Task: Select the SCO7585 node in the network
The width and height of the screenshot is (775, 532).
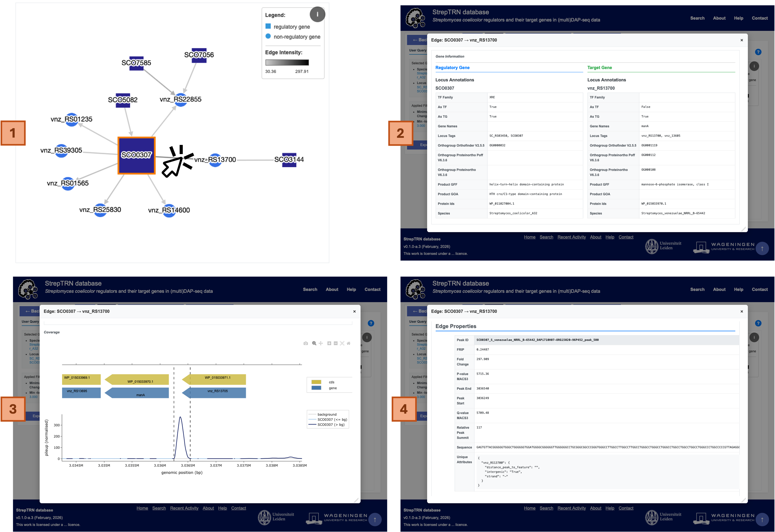Action: click(x=137, y=63)
